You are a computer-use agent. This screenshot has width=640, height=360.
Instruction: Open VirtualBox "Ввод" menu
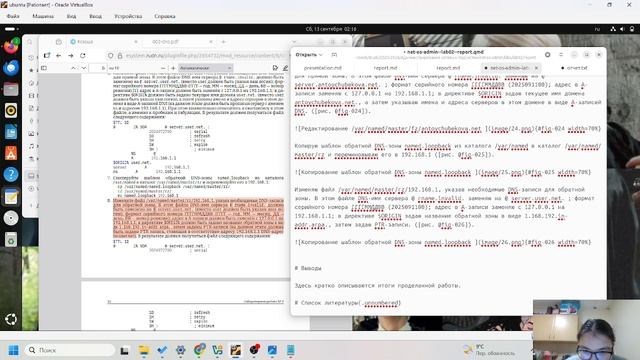tap(95, 16)
